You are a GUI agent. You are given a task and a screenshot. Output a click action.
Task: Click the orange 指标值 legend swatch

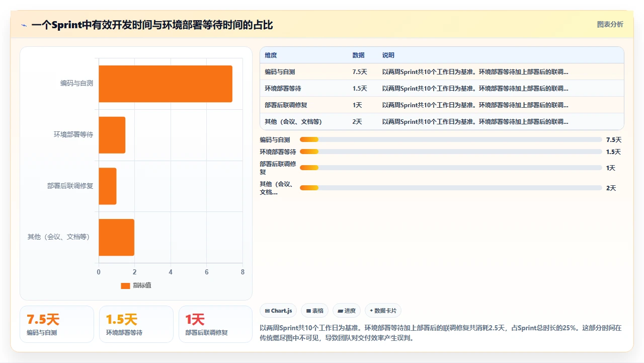click(x=125, y=285)
